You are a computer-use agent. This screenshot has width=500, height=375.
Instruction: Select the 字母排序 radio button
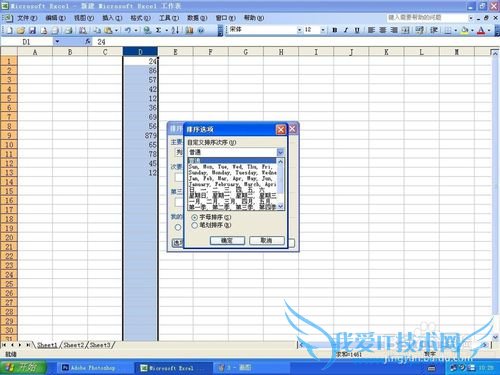click(x=194, y=217)
